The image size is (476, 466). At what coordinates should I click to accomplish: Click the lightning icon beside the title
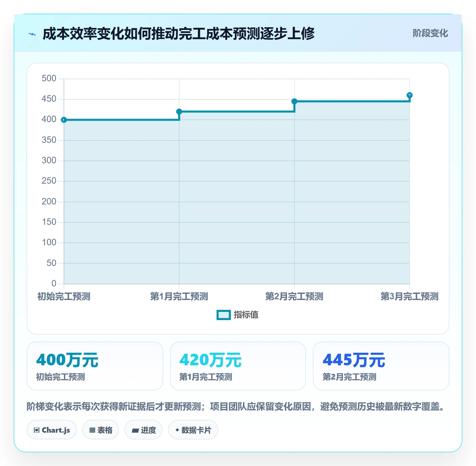coord(32,34)
